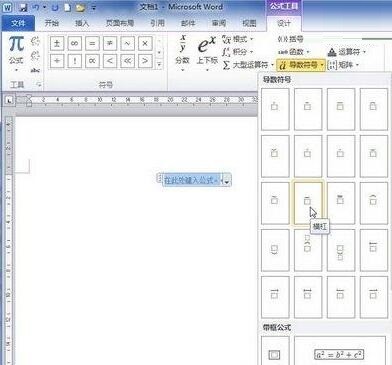Expand the 大型运算符 large operator menu
392x365 pixels.
click(x=248, y=65)
